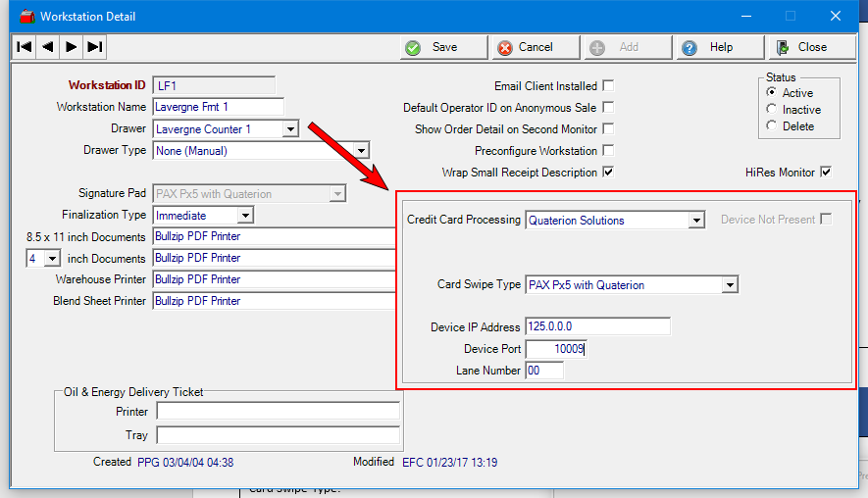868x498 pixels.
Task: Click the Workstation Name field
Action: (218, 107)
